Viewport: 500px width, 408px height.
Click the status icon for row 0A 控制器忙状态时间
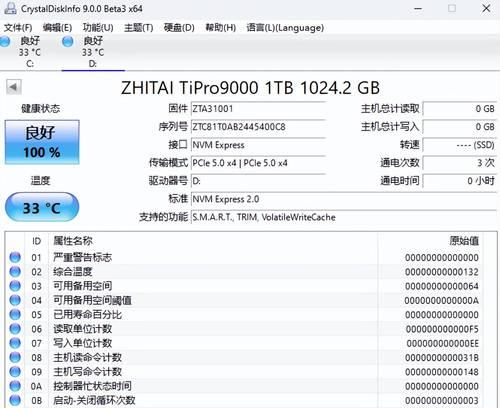[15, 386]
